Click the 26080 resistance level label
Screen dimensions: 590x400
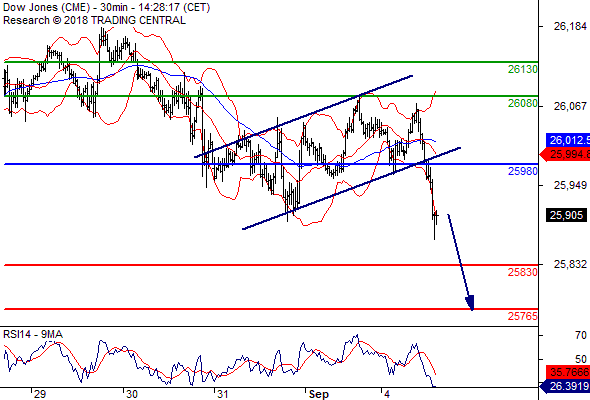click(522, 103)
